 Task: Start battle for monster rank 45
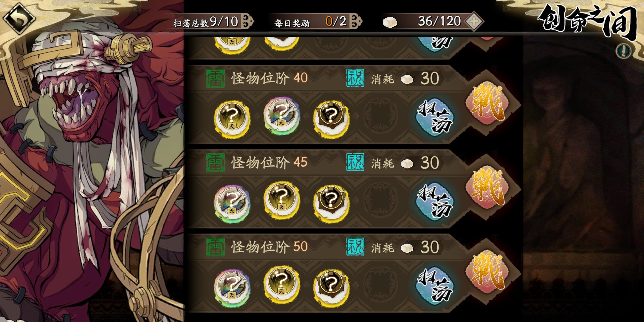coord(487,188)
